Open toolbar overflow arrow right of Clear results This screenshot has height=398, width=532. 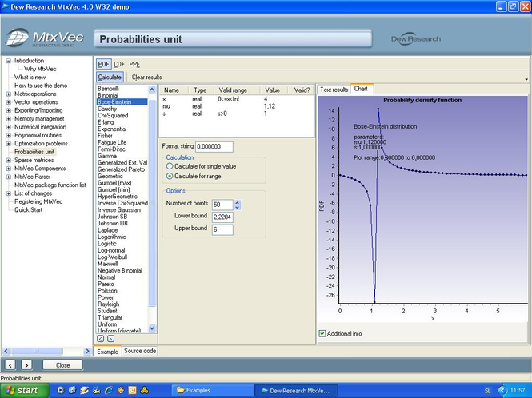pos(526,79)
